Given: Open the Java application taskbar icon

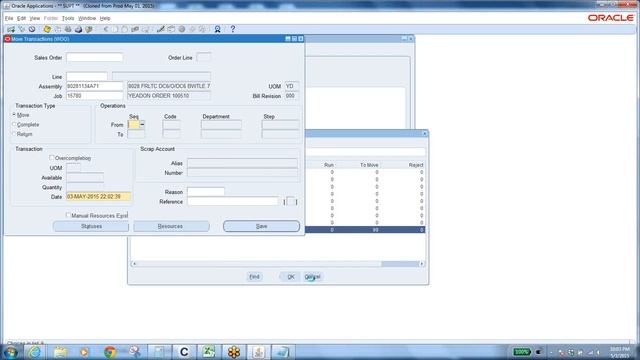Looking at the screenshot, I should [258, 352].
